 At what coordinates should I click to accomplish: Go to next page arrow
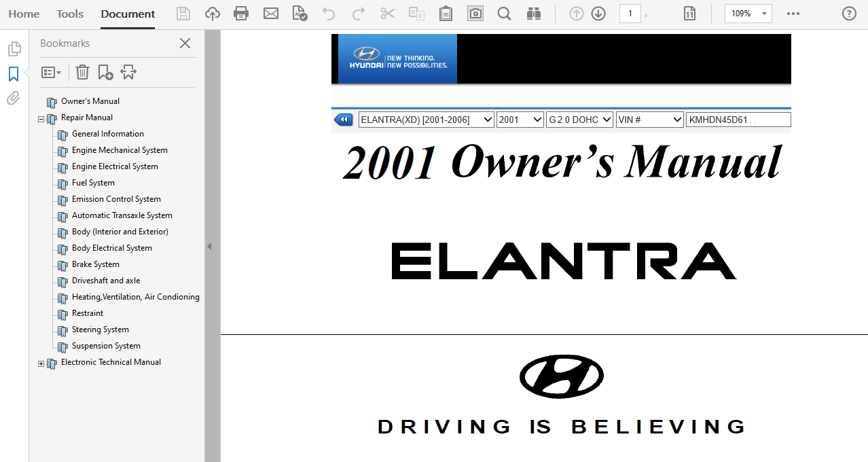598,14
